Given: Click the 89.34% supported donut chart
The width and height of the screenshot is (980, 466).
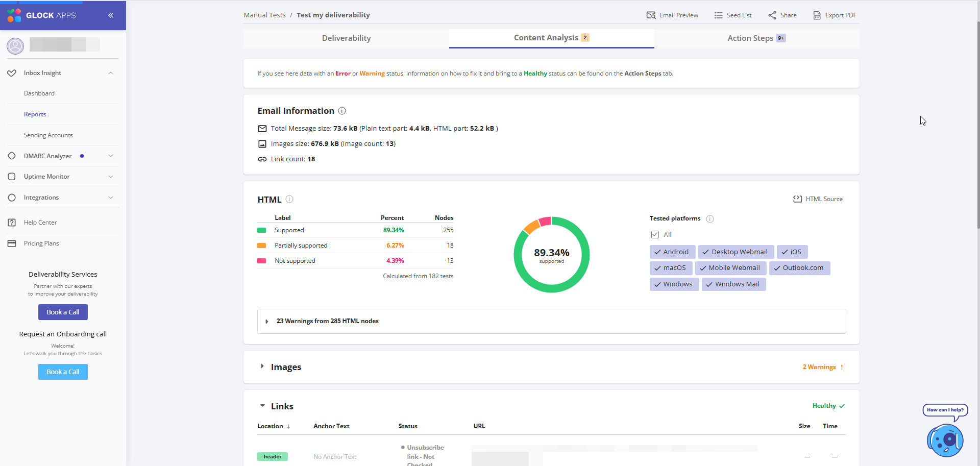Looking at the screenshot, I should tap(552, 255).
